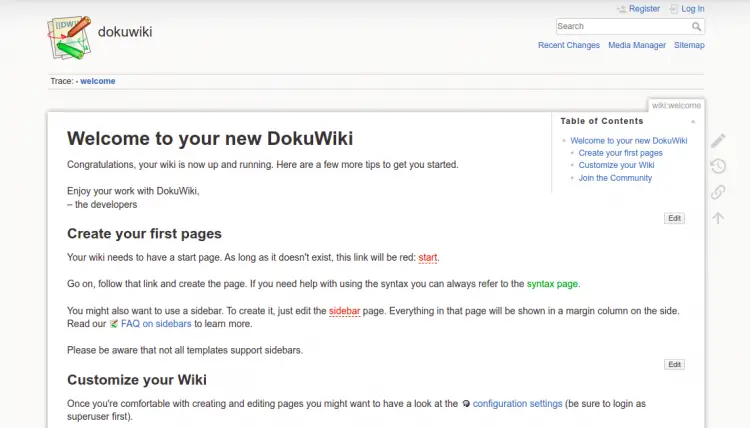Click the backlinks chain icon

(718, 192)
